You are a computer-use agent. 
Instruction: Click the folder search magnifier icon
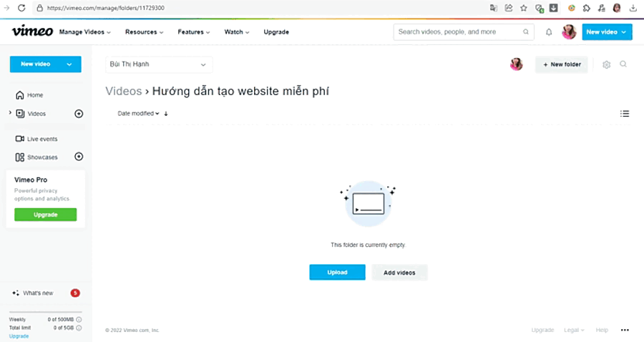click(x=623, y=64)
